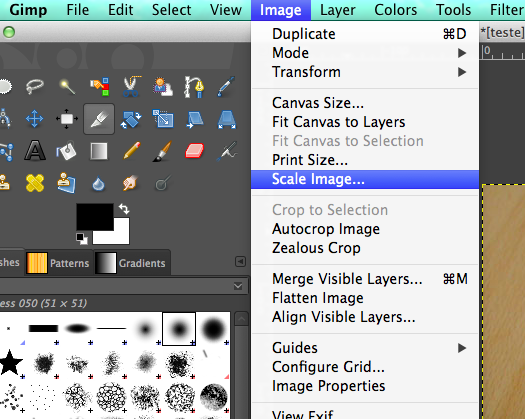
Task: Select the Color Picker eyedropper tool
Action: pyautogui.click(x=226, y=86)
